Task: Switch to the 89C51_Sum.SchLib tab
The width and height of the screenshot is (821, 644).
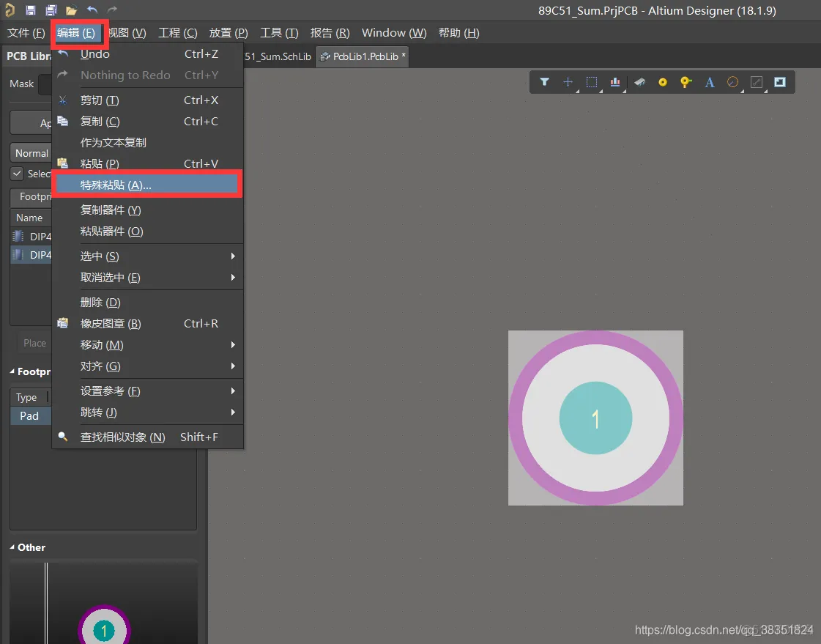Action: click(278, 56)
